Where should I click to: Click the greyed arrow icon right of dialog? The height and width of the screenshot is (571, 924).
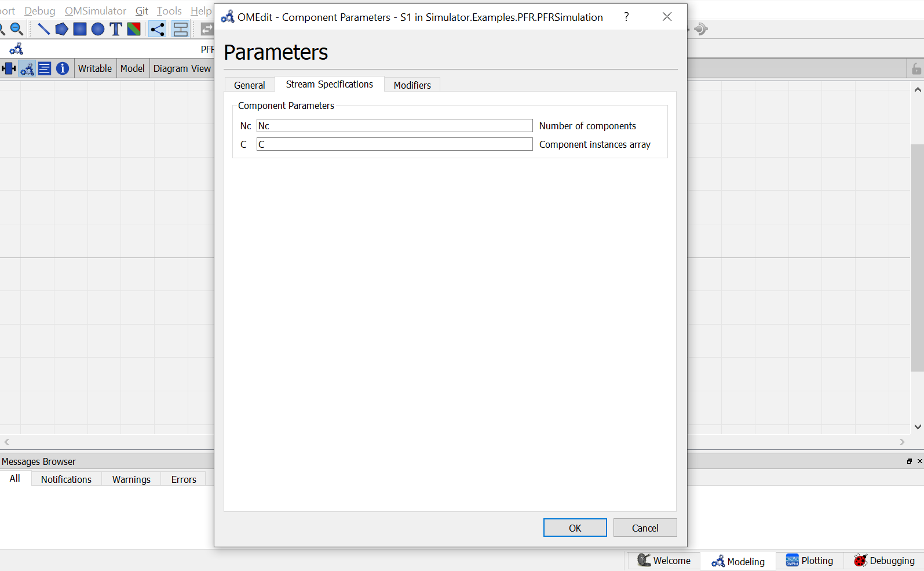pos(700,29)
